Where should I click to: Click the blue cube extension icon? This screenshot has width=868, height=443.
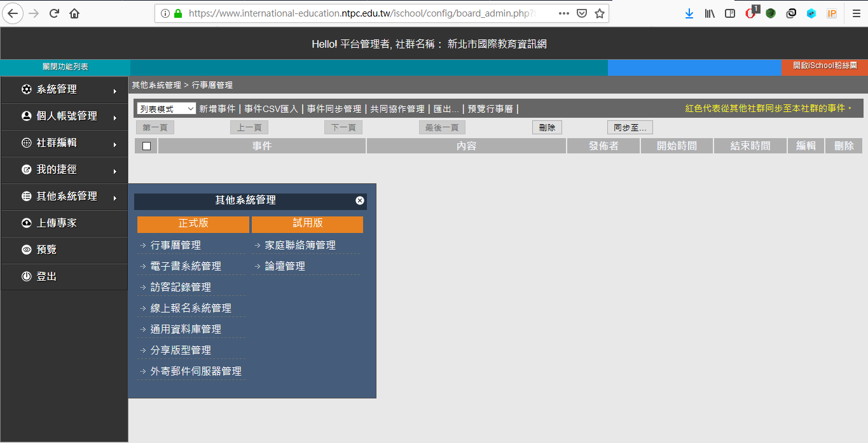[811, 13]
